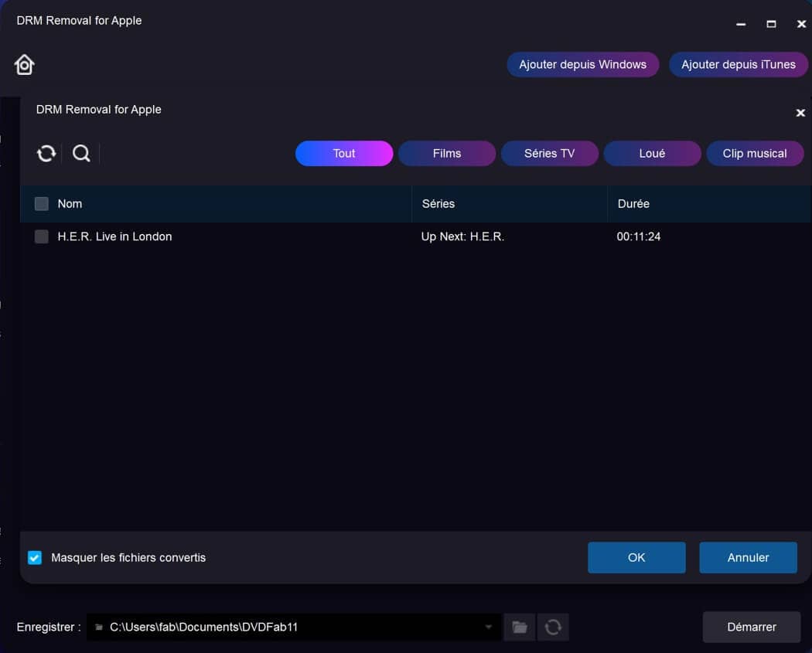The height and width of the screenshot is (653, 812).
Task: Confirm selection with OK
Action: tap(636, 558)
